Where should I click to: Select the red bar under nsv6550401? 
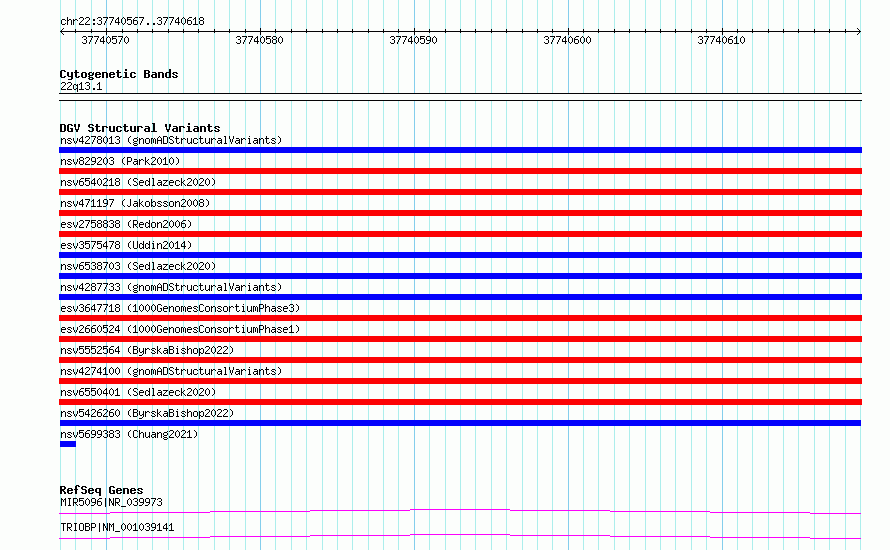460,402
